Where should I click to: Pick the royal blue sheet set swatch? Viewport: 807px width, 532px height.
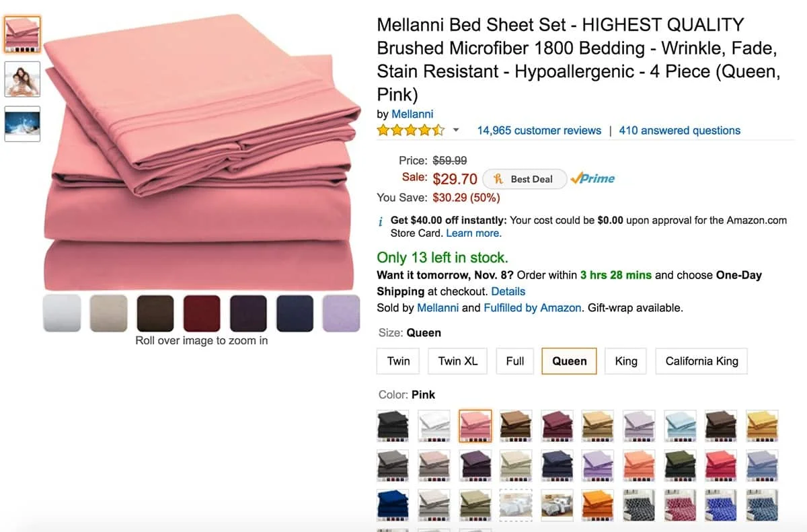(393, 504)
